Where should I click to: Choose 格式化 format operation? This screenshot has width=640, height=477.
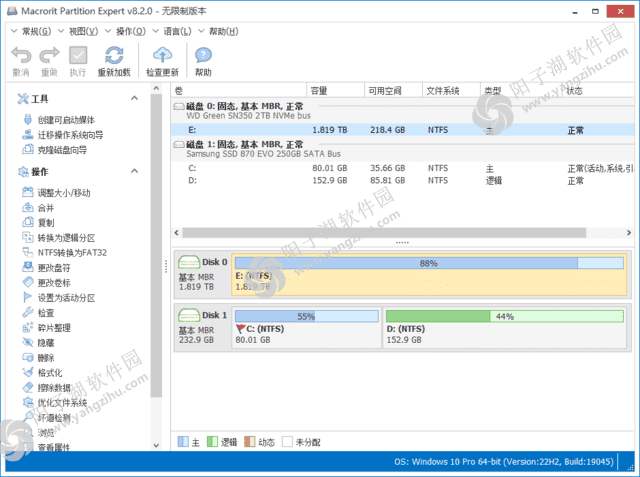(x=49, y=373)
